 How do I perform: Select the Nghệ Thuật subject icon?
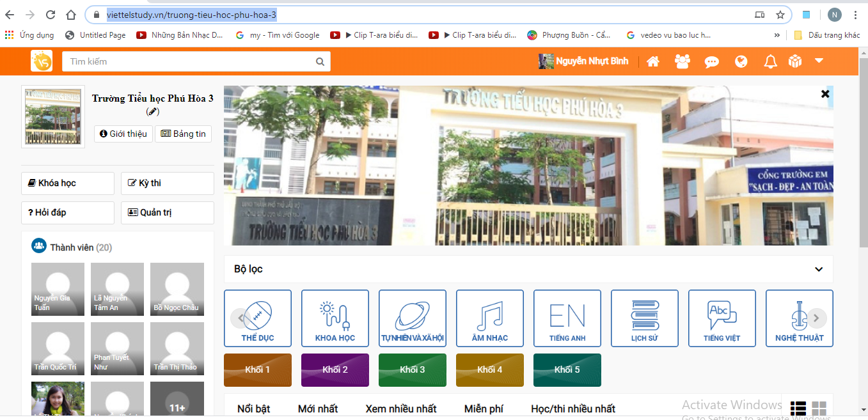pos(800,318)
